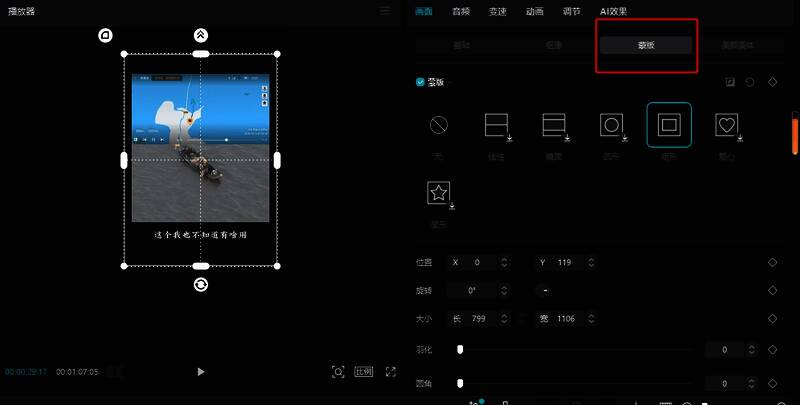
Task: Uncheck the 蒙版 mask checkbox
Action: tap(420, 82)
